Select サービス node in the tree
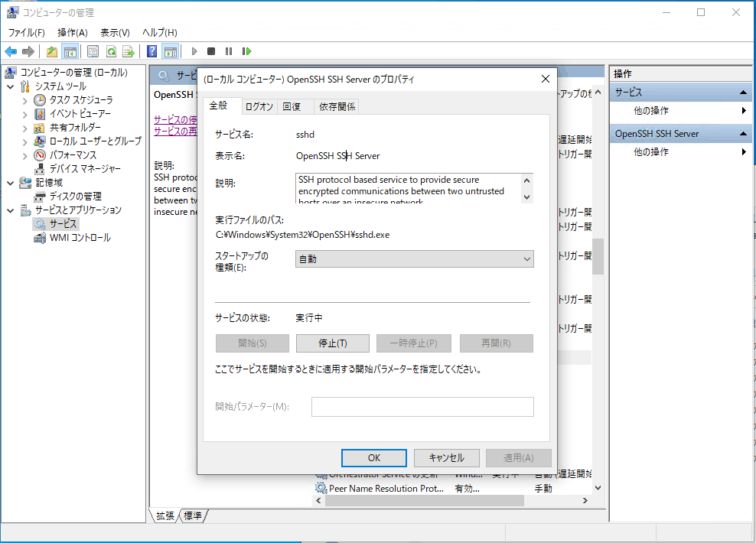 [64, 224]
